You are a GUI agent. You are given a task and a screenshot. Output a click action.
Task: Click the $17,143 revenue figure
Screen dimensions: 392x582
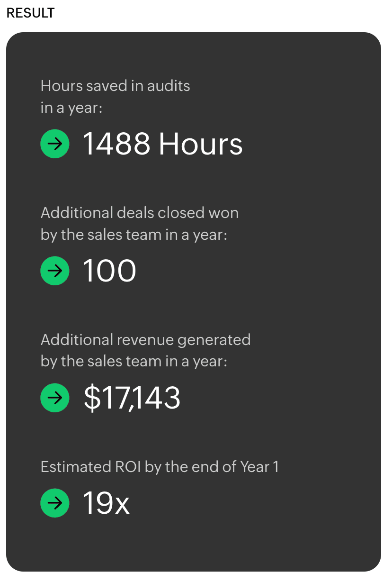pos(132,398)
